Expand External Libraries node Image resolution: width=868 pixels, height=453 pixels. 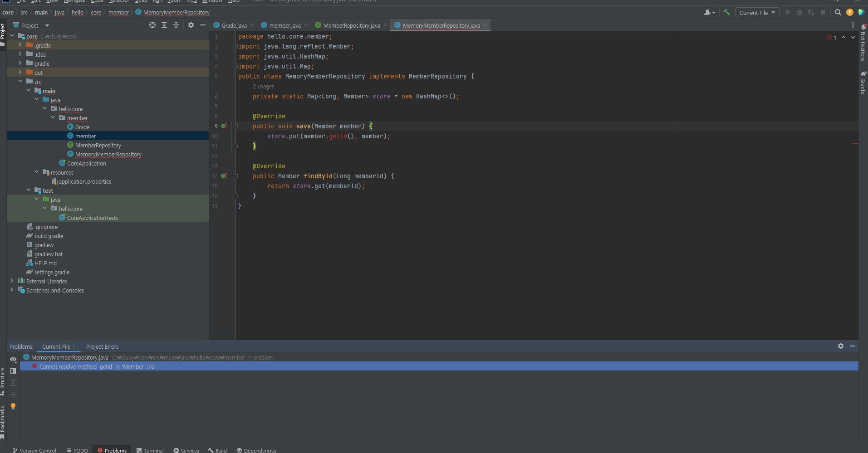pos(12,281)
